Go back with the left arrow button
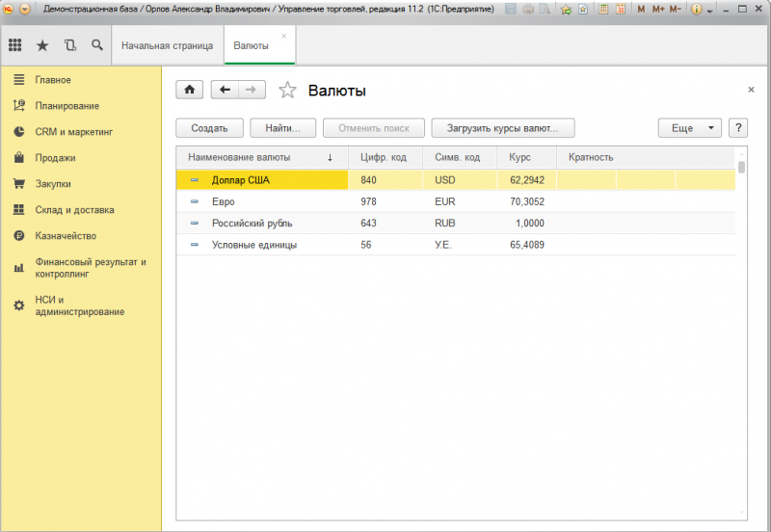 225,90
